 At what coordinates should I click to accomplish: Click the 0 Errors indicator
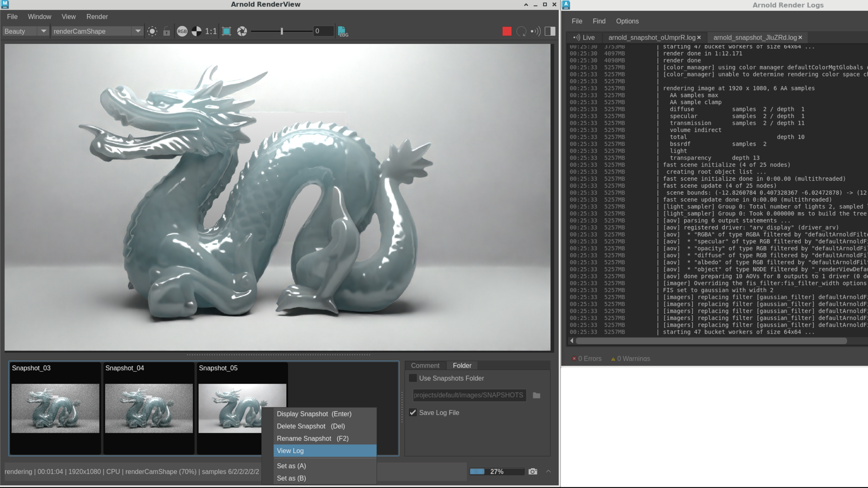tap(587, 359)
